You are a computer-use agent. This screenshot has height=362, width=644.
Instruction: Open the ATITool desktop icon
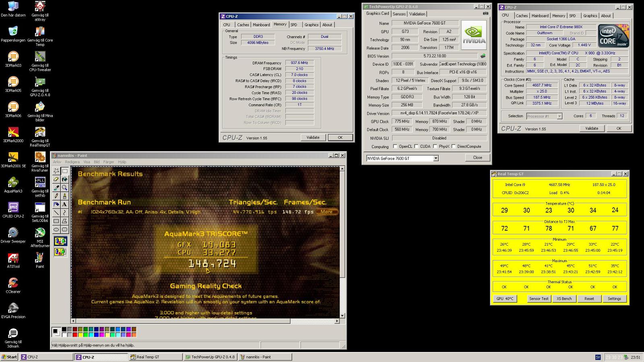13,260
